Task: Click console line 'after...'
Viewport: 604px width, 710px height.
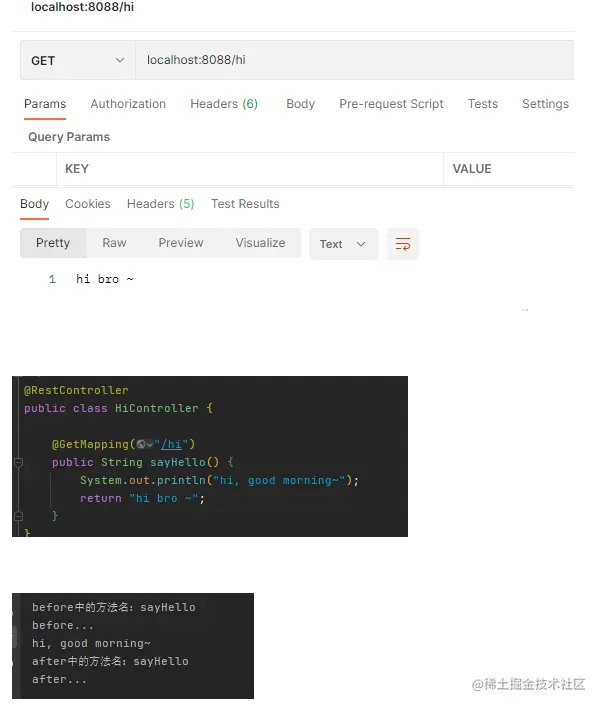Action: click(x=59, y=680)
